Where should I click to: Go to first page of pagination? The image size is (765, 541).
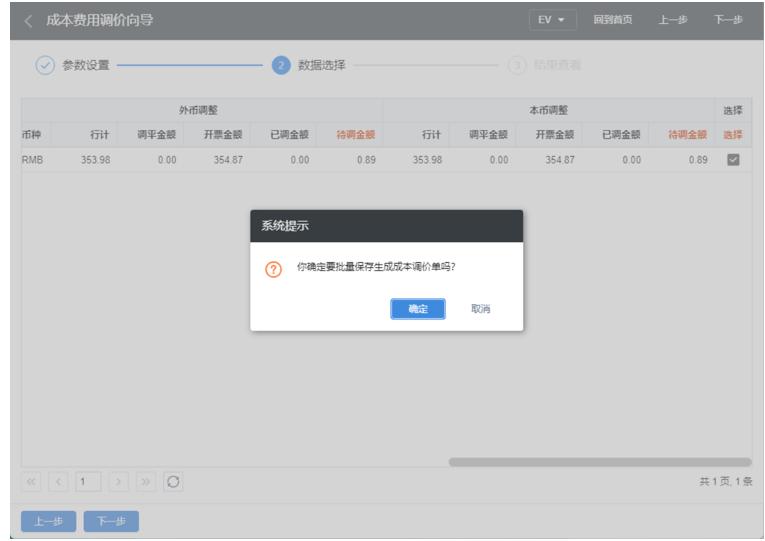point(30,482)
